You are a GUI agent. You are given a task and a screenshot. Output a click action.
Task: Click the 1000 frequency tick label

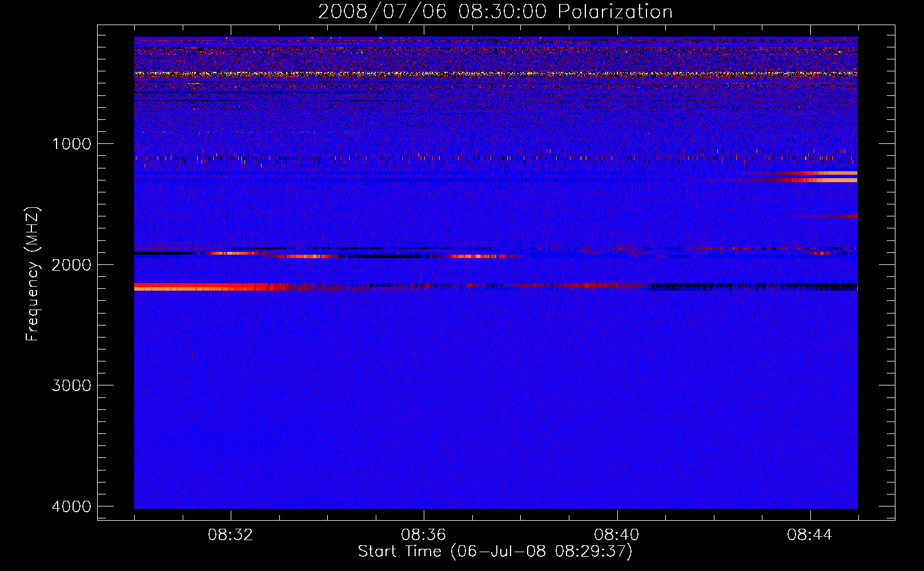pyautogui.click(x=71, y=143)
